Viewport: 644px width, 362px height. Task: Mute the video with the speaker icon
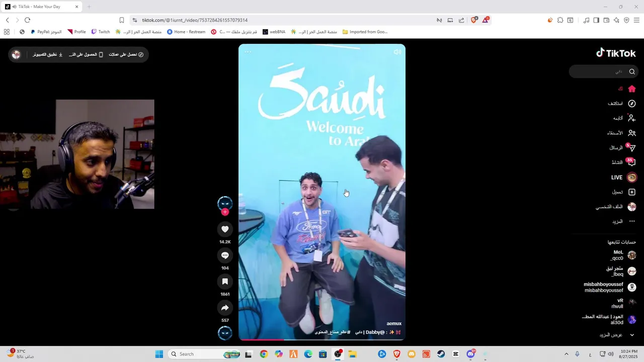[x=397, y=52]
